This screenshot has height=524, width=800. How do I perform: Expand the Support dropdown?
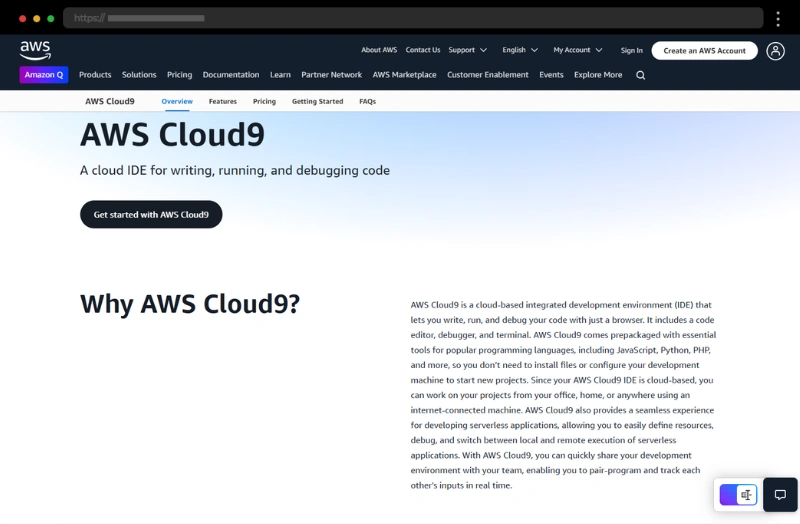467,50
